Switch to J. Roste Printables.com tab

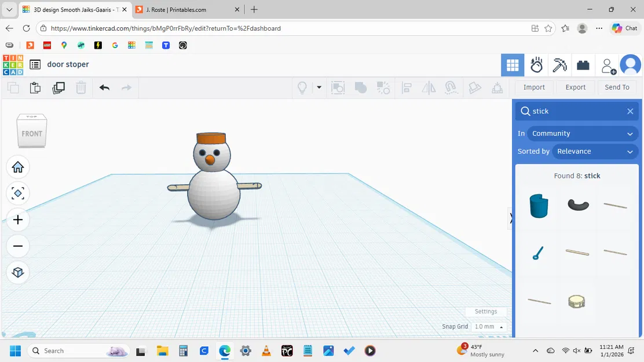point(187,9)
